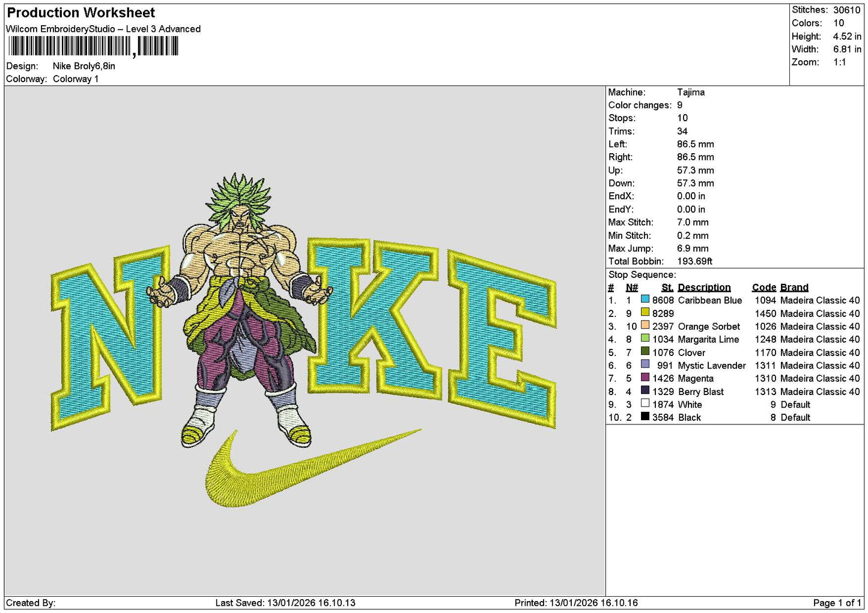Click the Trims value '34'

[x=682, y=131]
